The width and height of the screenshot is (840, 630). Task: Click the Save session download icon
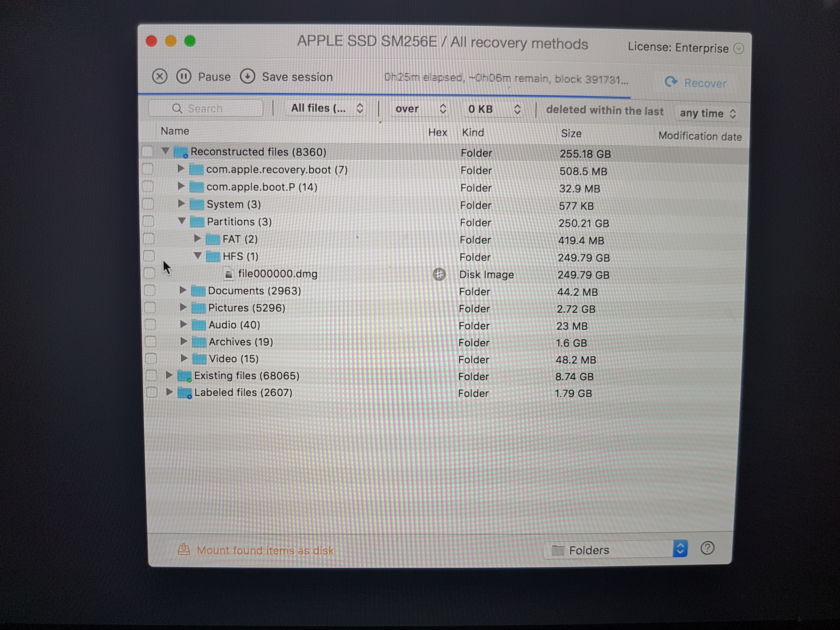click(247, 76)
